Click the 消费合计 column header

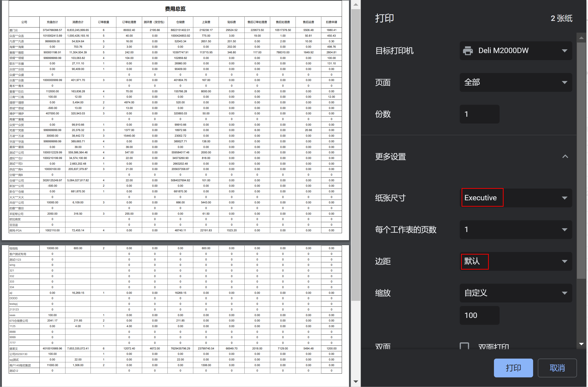tap(78, 22)
